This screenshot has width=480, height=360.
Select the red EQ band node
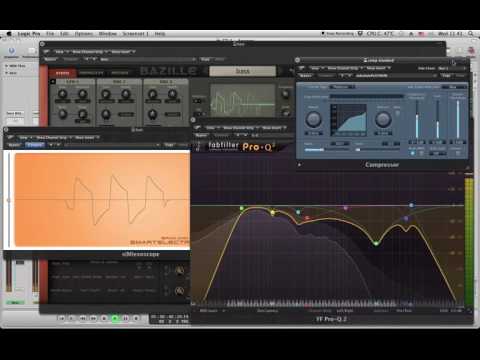pyautogui.click(x=307, y=218)
